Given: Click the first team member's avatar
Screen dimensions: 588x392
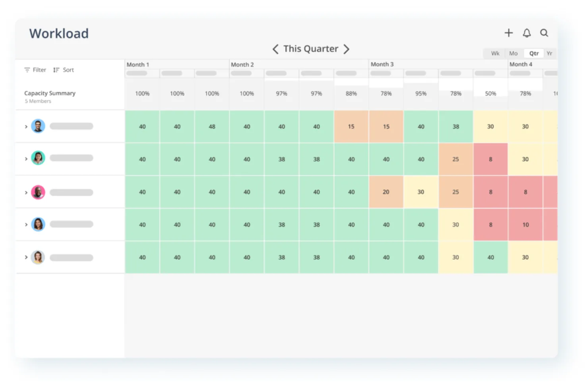Looking at the screenshot, I should (38, 126).
